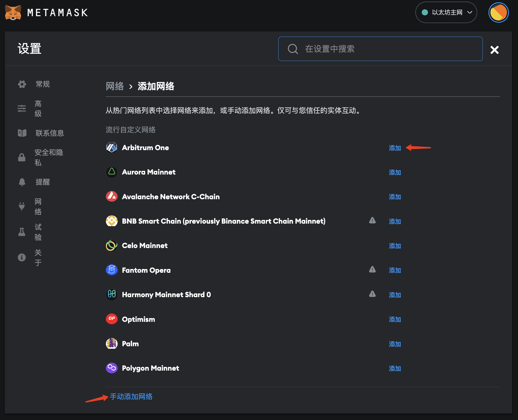The image size is (518, 420).
Task: Click the 添加网络 breadcrumb heading
Action: (x=156, y=86)
